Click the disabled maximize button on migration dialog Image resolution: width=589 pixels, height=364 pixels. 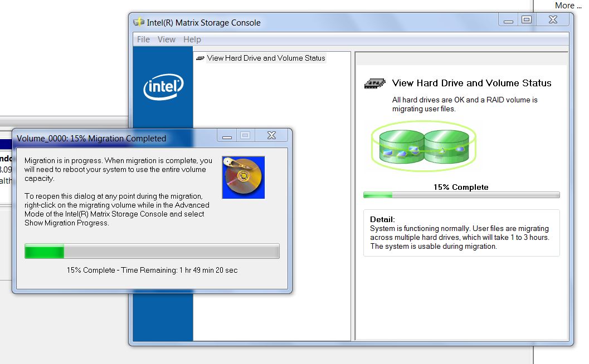[245, 135]
